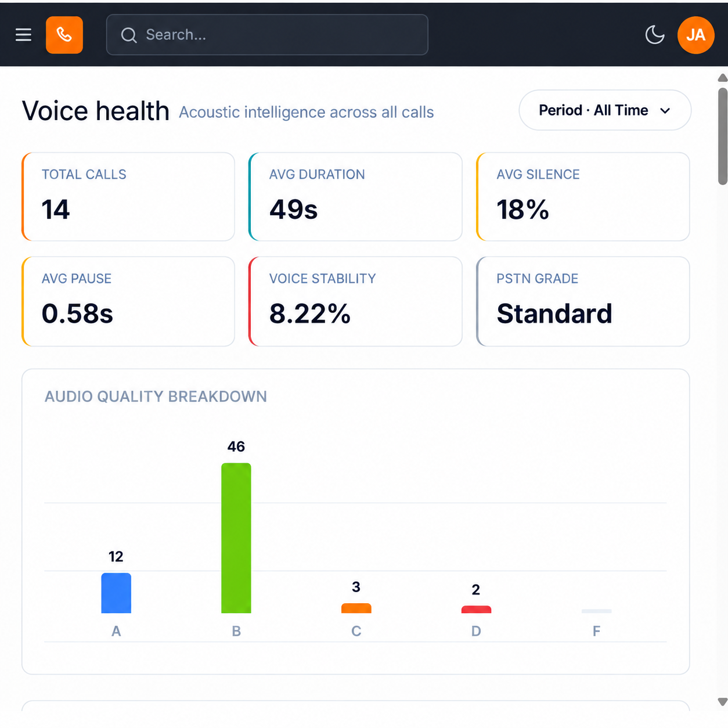
Task: Open the JA user avatar menu
Action: pos(696,35)
